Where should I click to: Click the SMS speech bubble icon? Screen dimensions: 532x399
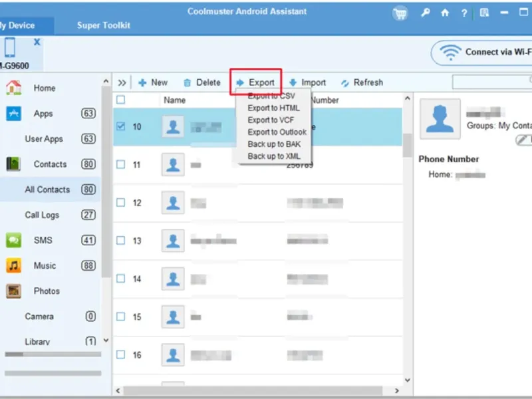tap(13, 240)
